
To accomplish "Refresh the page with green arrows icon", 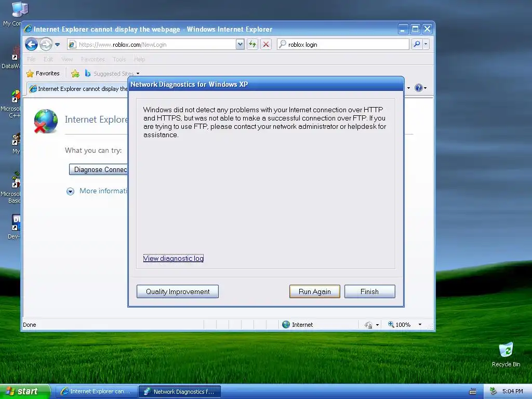I will pos(252,45).
